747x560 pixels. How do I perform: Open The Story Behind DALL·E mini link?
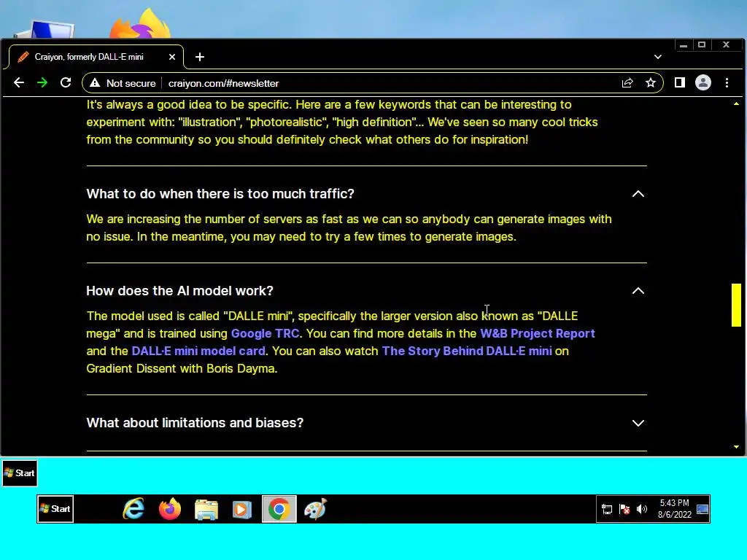[467, 351]
